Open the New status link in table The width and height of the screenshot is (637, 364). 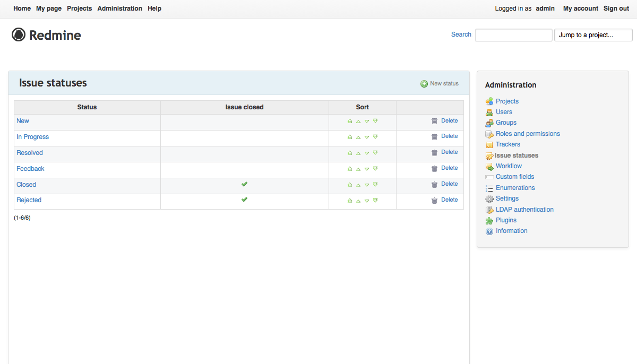point(23,121)
